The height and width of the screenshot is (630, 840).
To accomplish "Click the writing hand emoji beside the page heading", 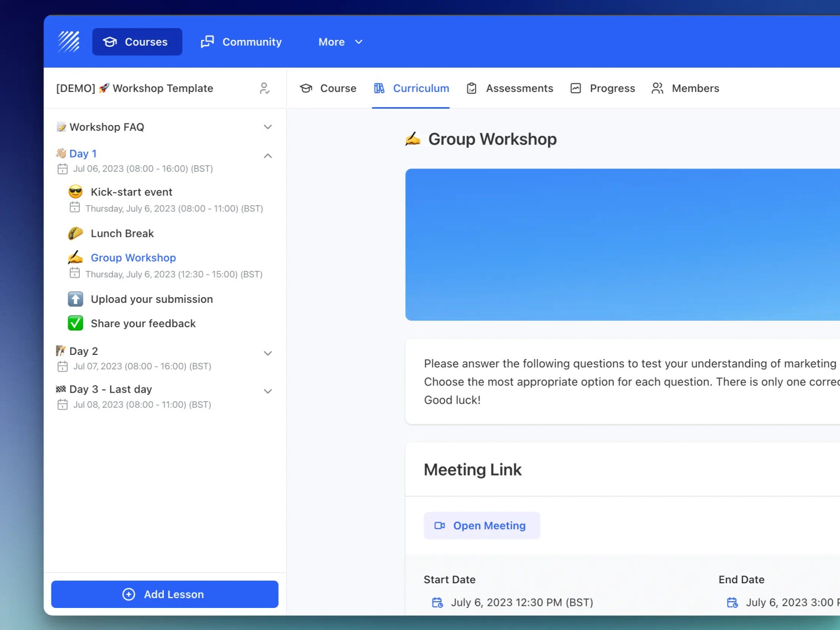I will click(x=413, y=139).
